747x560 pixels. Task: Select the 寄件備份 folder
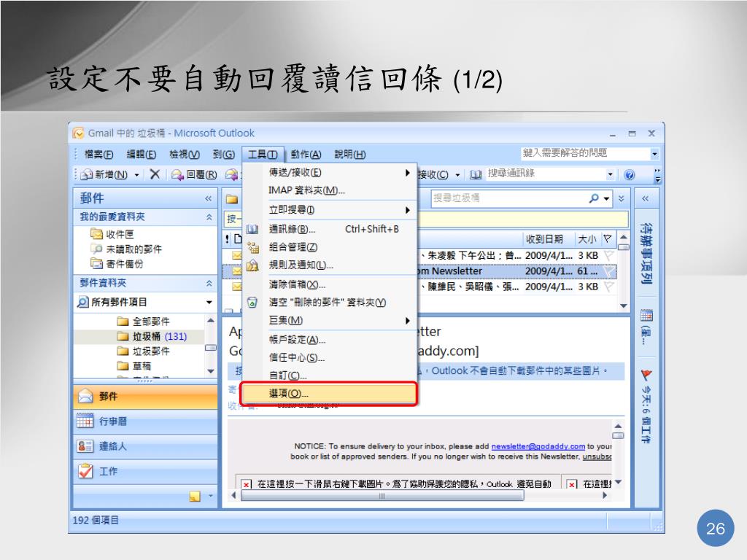pos(117,264)
